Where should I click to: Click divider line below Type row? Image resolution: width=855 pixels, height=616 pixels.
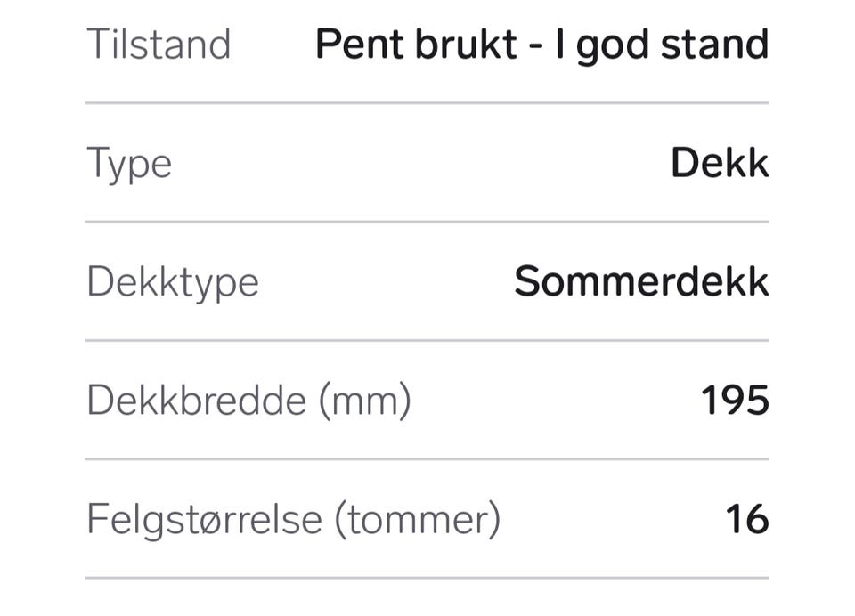point(427,222)
